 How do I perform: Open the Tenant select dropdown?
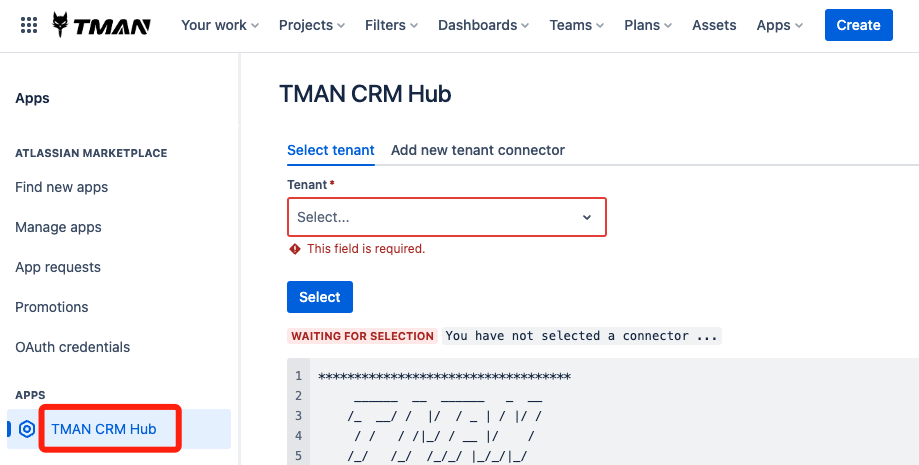coord(447,217)
